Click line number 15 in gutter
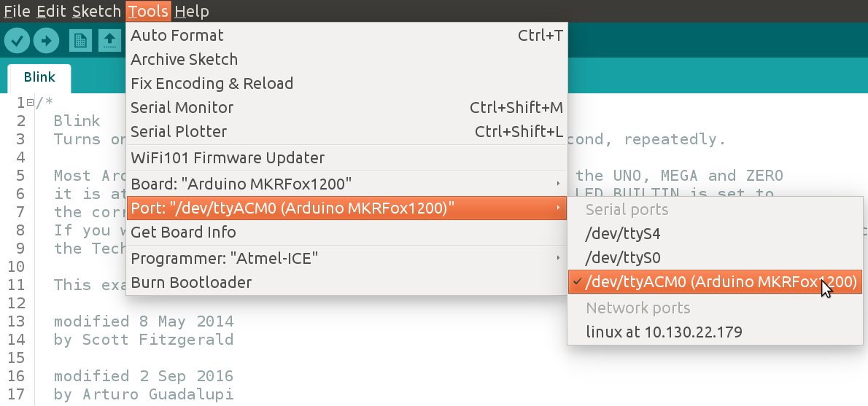 pyautogui.click(x=16, y=358)
